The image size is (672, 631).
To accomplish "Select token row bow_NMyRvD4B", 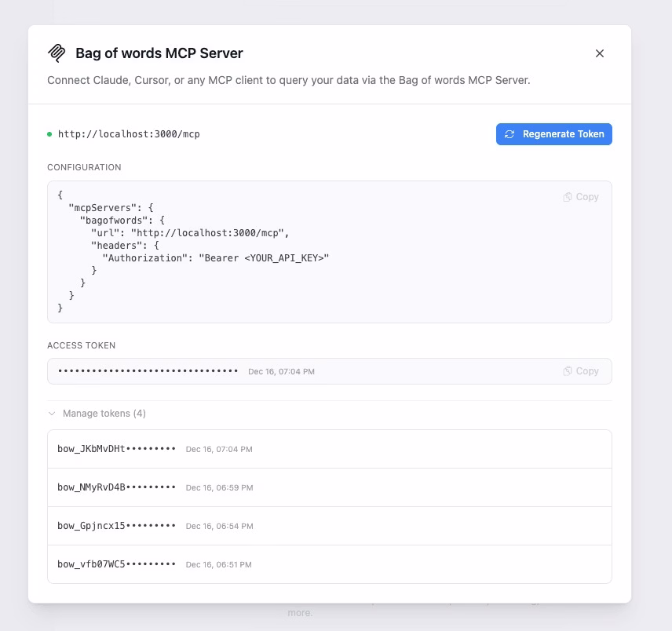I will [330, 487].
